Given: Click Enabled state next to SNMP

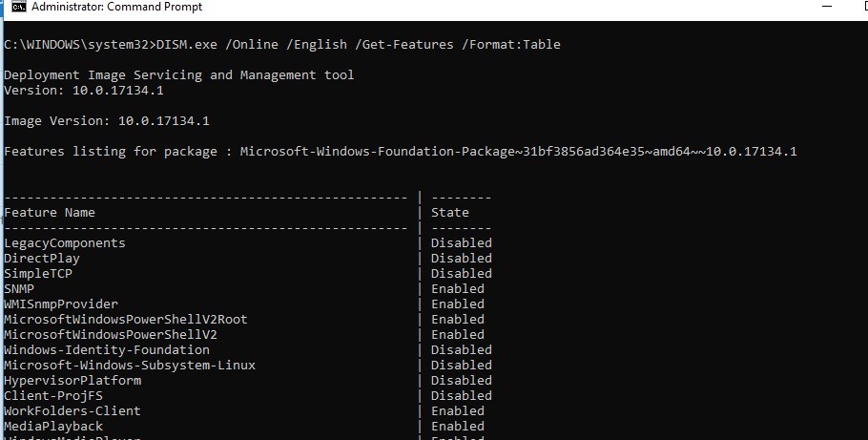Looking at the screenshot, I should pyautogui.click(x=458, y=288).
